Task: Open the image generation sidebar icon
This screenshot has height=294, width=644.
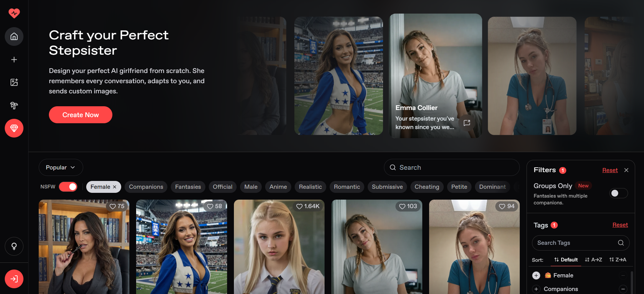Action: coord(14,82)
